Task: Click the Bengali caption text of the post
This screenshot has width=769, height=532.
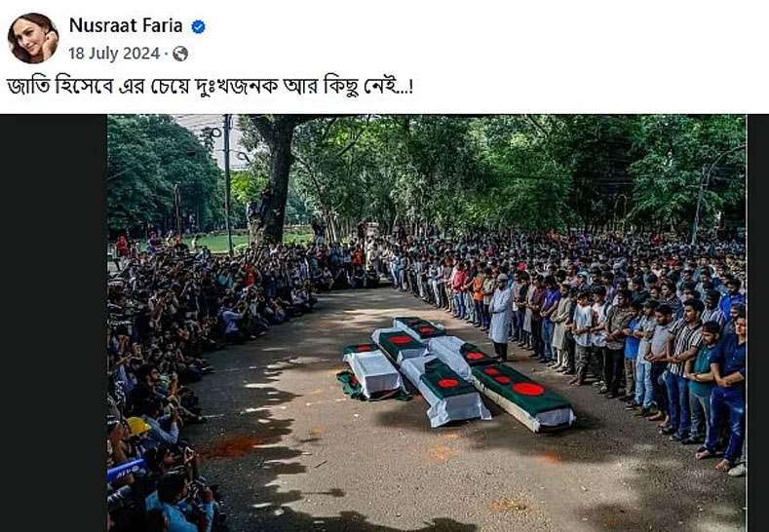Action: click(210, 87)
